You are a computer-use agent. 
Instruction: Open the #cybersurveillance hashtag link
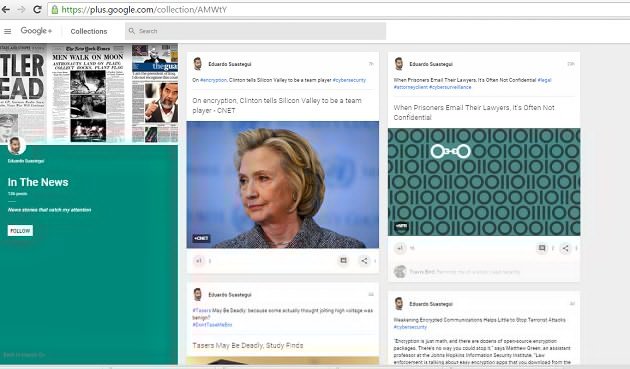pyautogui.click(x=450, y=87)
